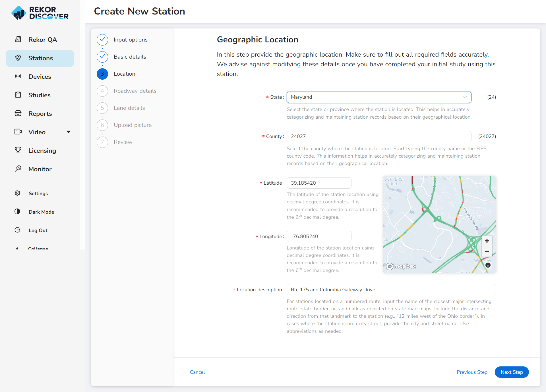Click the map info icon

point(488,265)
